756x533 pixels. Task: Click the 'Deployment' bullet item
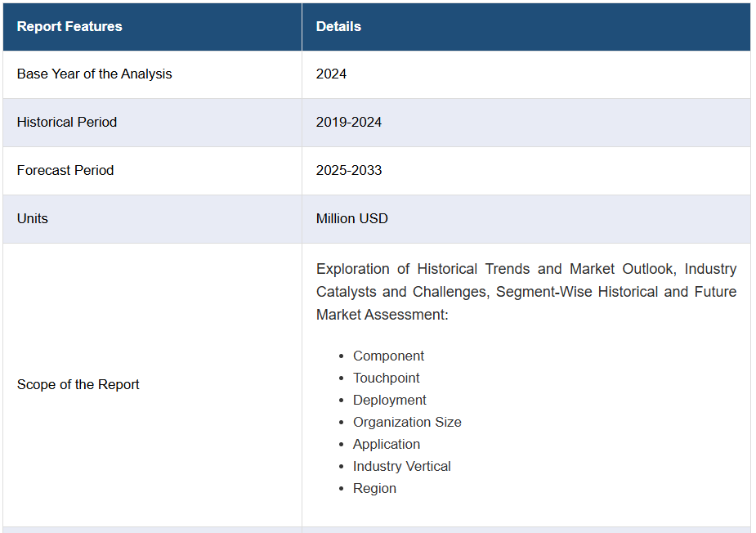[390, 400]
